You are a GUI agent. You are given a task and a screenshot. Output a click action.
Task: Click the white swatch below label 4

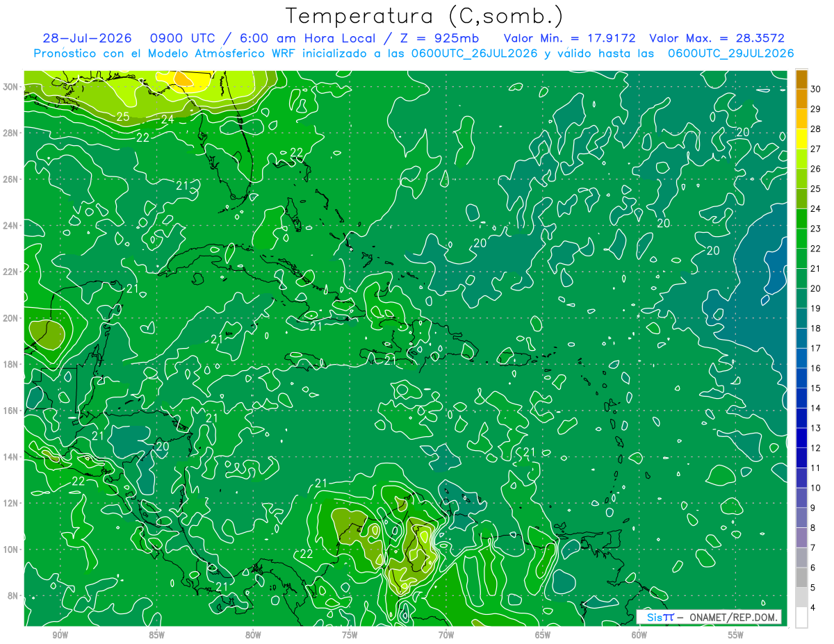click(x=802, y=618)
